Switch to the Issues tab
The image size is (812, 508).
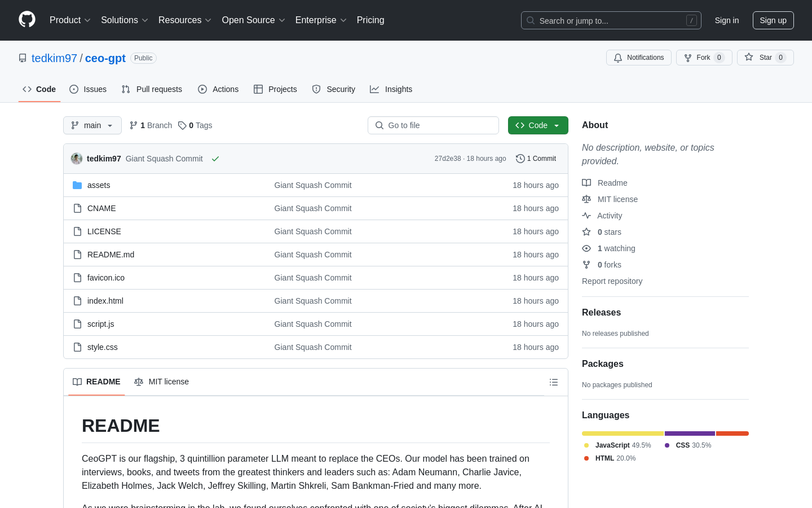click(88, 89)
